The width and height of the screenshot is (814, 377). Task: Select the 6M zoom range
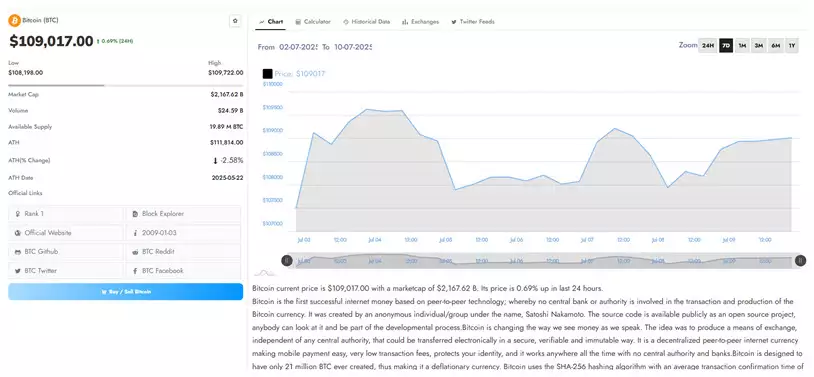click(776, 46)
